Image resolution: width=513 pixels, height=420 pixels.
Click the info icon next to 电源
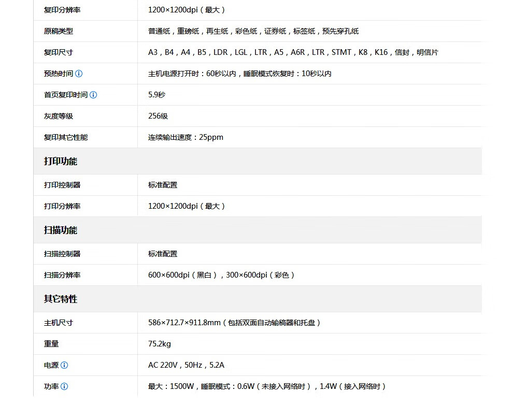tap(64, 365)
